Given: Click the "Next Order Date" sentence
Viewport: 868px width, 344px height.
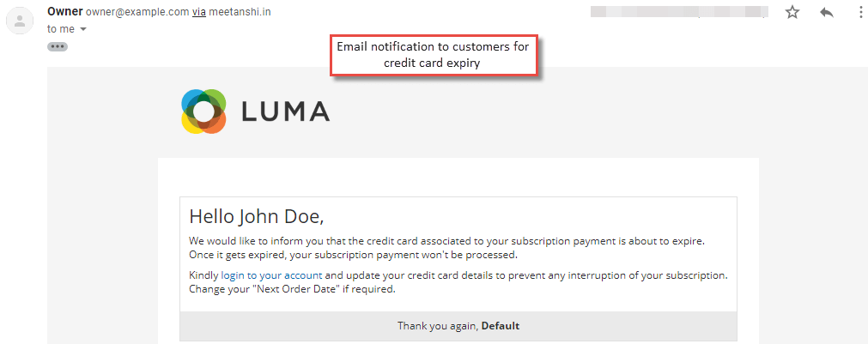Looking at the screenshot, I should tap(292, 289).
